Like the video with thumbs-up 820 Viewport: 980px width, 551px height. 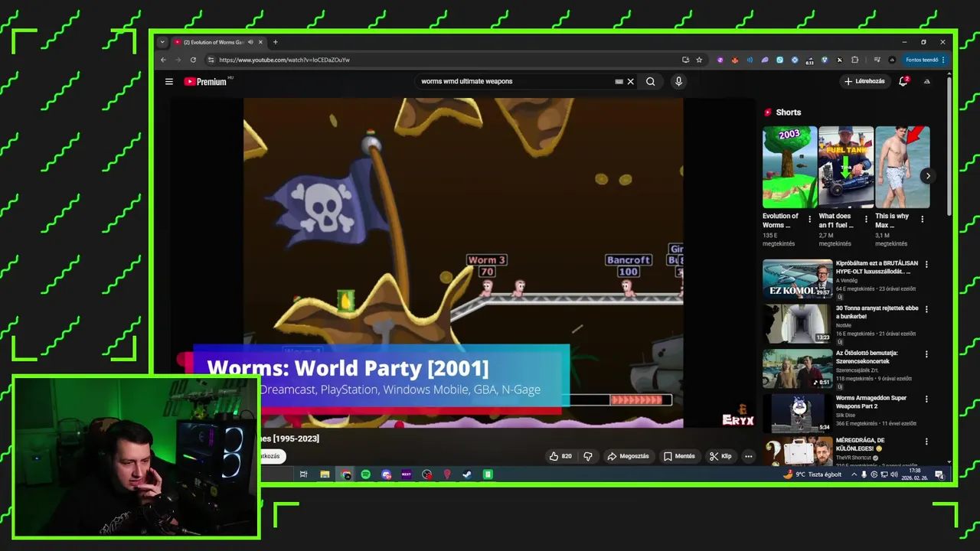tap(560, 456)
